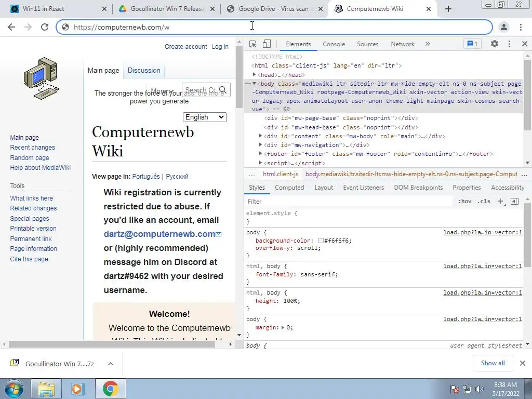This screenshot has width=532, height=399.
Task: Open download item options chevron
Action: pos(110,364)
